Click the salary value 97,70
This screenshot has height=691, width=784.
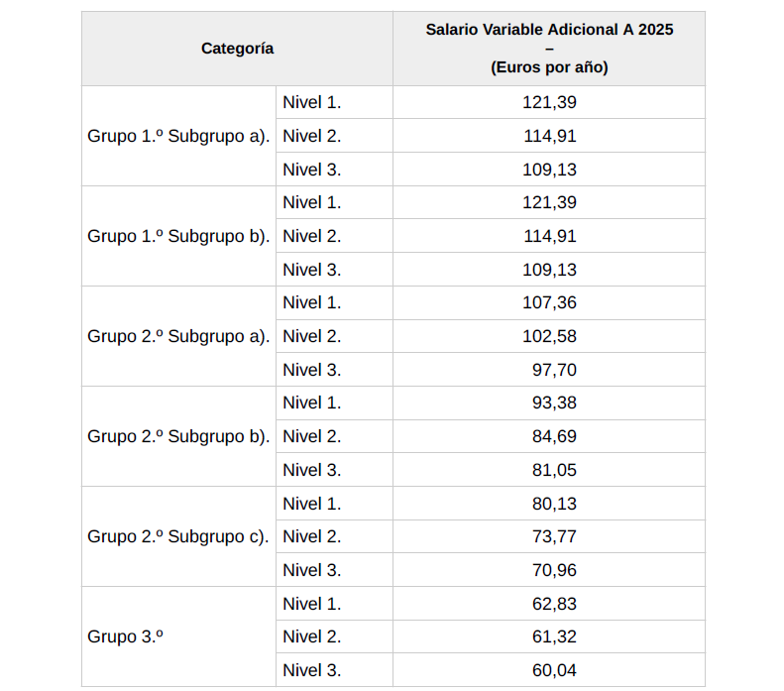pyautogui.click(x=553, y=371)
